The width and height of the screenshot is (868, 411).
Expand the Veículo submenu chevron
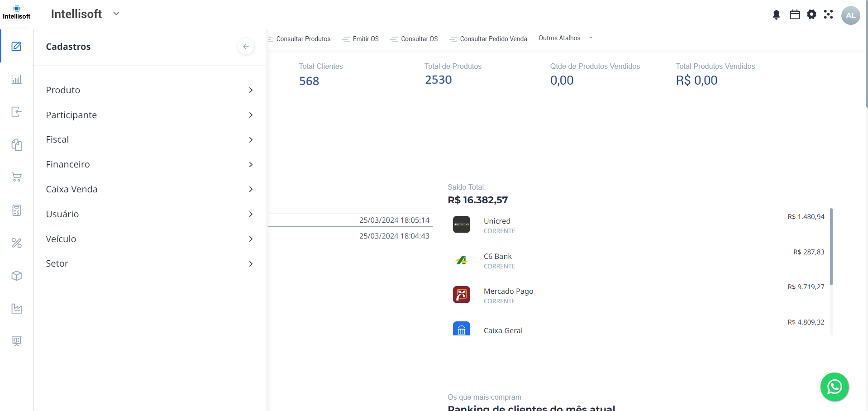(x=251, y=239)
